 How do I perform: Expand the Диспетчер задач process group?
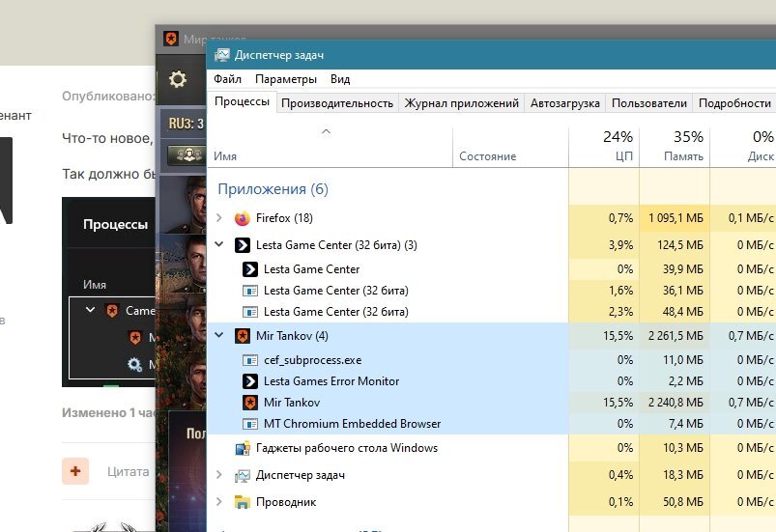click(219, 475)
